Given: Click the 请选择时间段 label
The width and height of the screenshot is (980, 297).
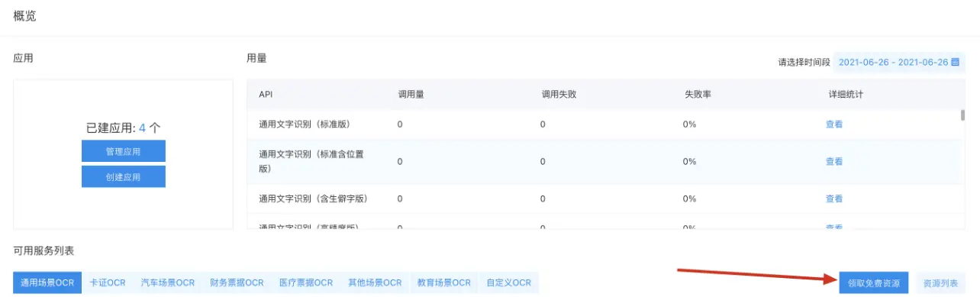Looking at the screenshot, I should coord(803,63).
